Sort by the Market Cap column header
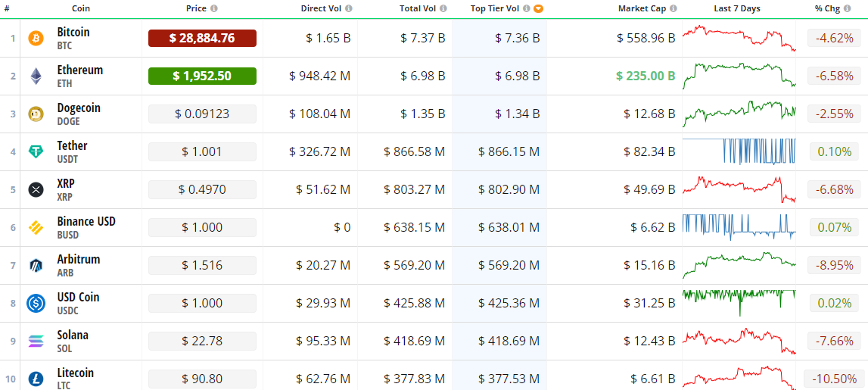This screenshot has width=868, height=390. [x=642, y=9]
